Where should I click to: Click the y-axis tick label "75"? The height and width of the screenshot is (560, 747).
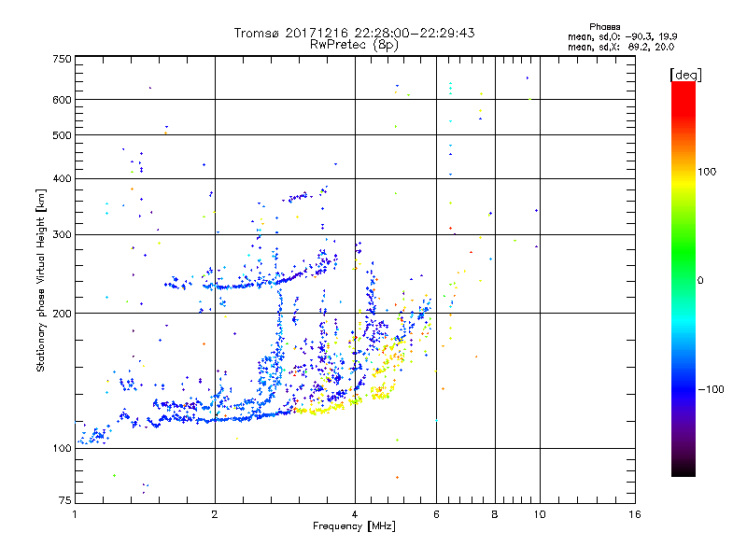pos(65,500)
